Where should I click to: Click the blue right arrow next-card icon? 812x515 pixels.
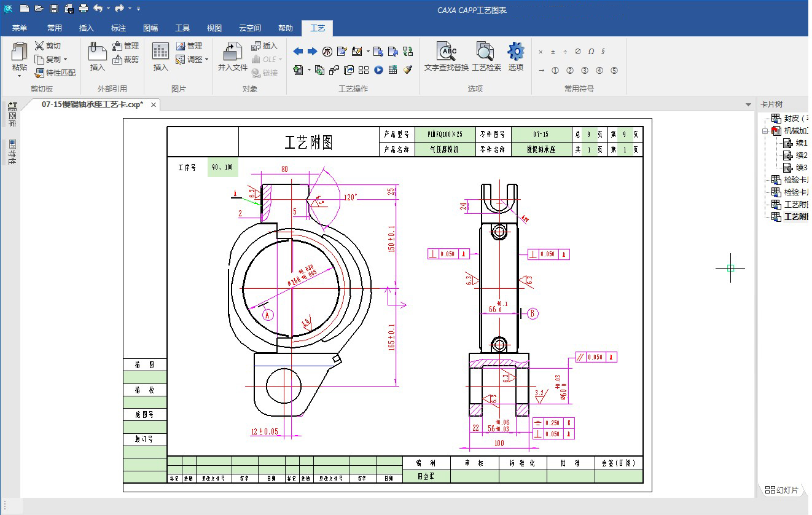pos(312,51)
